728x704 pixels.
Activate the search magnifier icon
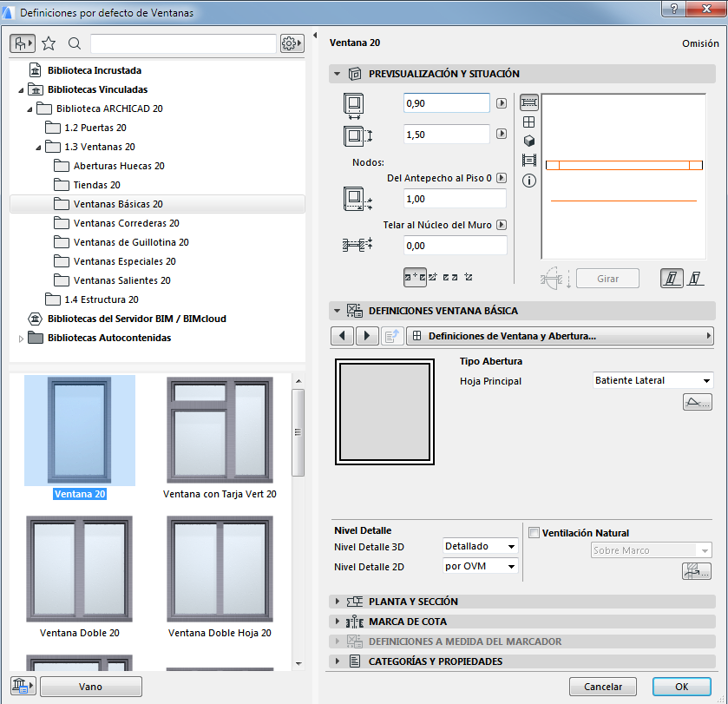tap(74, 43)
